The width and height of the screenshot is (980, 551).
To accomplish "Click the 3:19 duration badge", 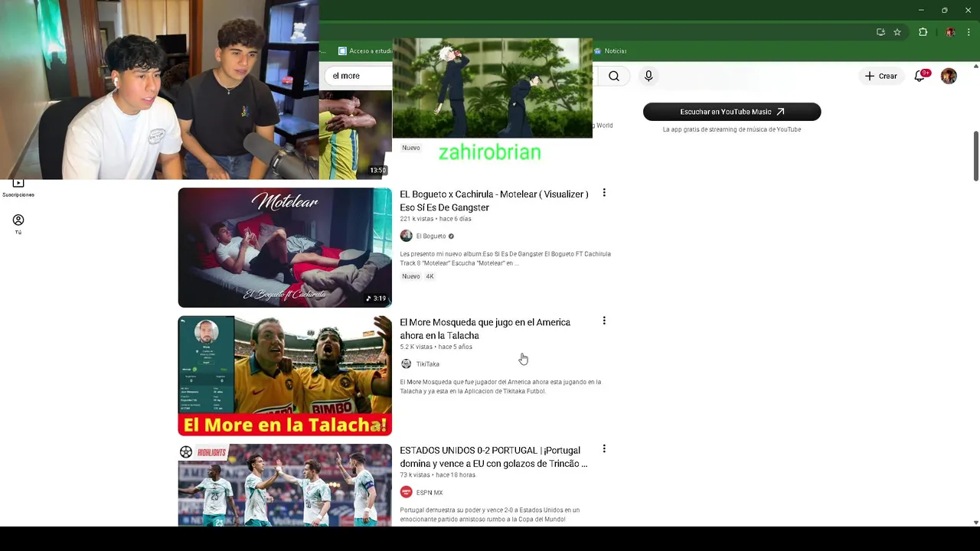I will pos(375,298).
